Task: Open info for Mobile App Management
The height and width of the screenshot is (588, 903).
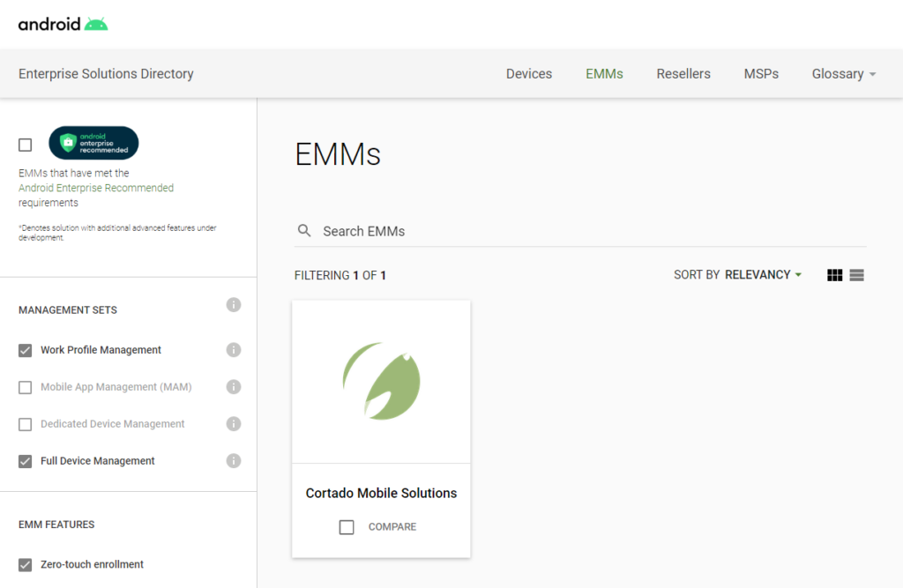Action: click(x=233, y=386)
